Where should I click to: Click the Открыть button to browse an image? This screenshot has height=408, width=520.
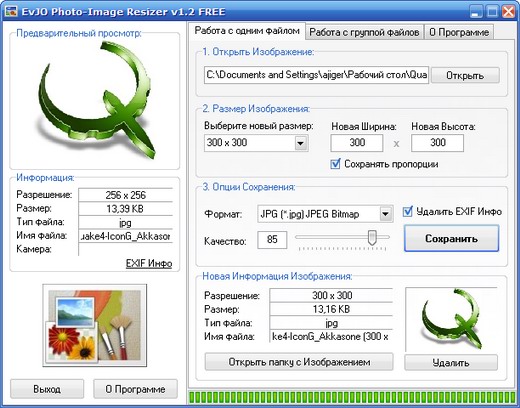[x=465, y=75]
